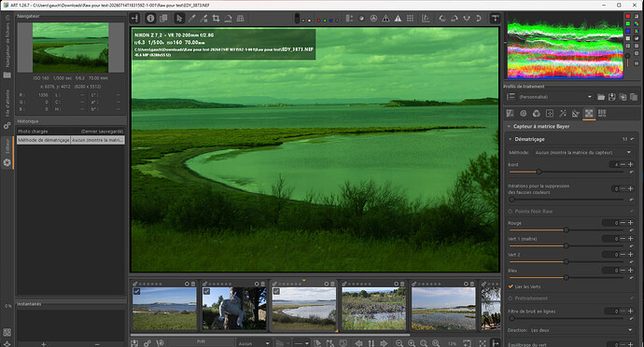Save the current processing profile
644x347 pixels.
(612, 97)
